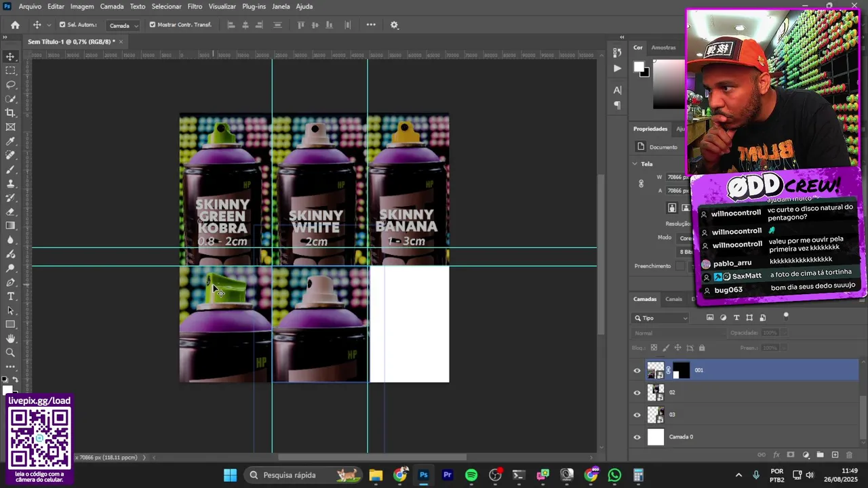Create new adjustment layer icon
Image resolution: width=868 pixels, height=488 pixels.
[806, 455]
